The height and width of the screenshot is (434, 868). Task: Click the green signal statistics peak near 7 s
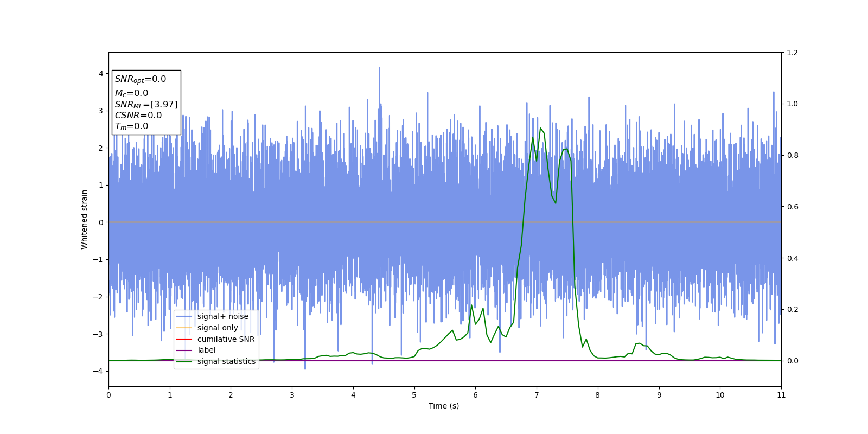(540, 128)
